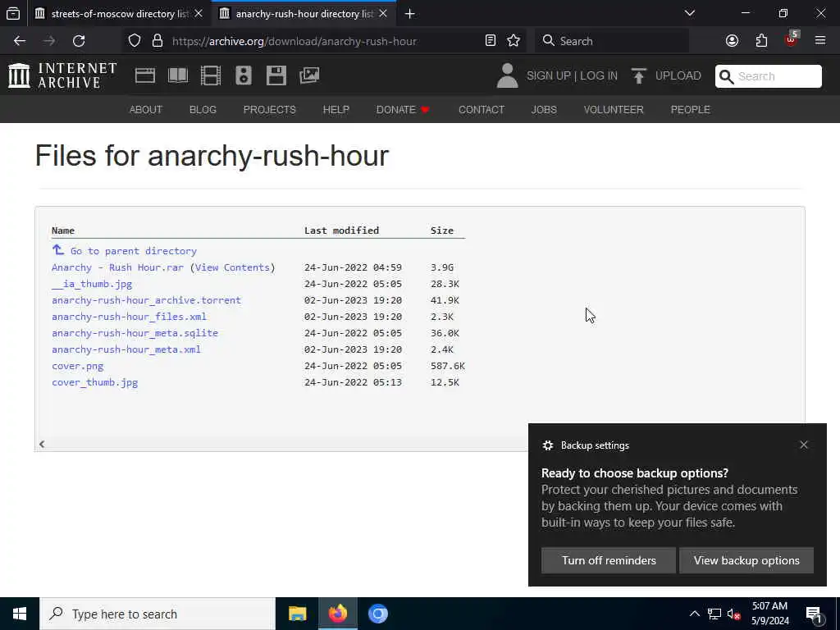The height and width of the screenshot is (630, 840).
Task: Click the SIGN UP link
Action: (x=549, y=76)
